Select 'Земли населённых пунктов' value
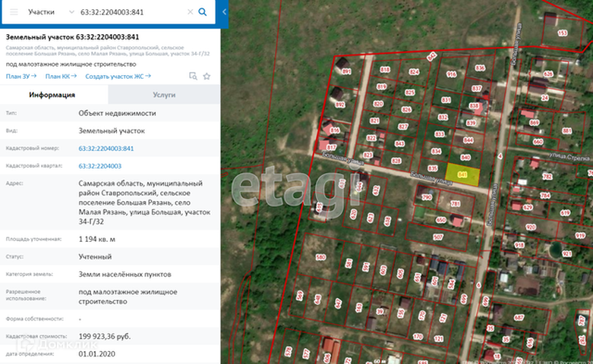The height and width of the screenshot is (364, 593). [x=125, y=275]
